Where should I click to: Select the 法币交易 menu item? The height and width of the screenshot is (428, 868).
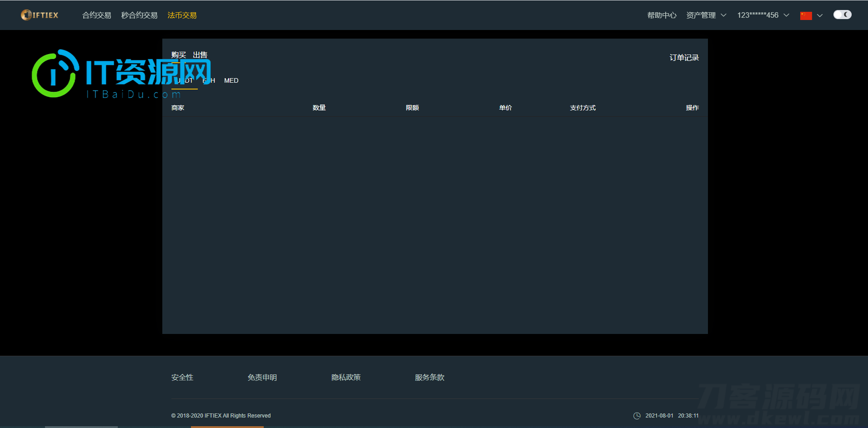182,15
